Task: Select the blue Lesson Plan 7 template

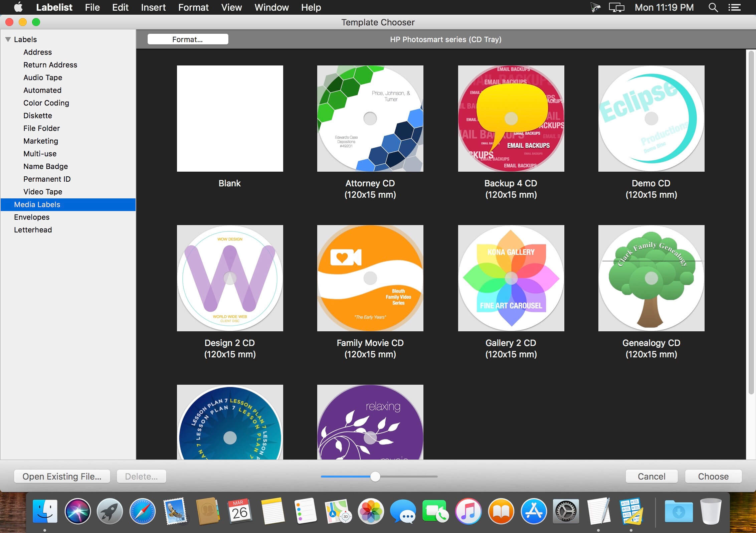Action: pyautogui.click(x=230, y=422)
